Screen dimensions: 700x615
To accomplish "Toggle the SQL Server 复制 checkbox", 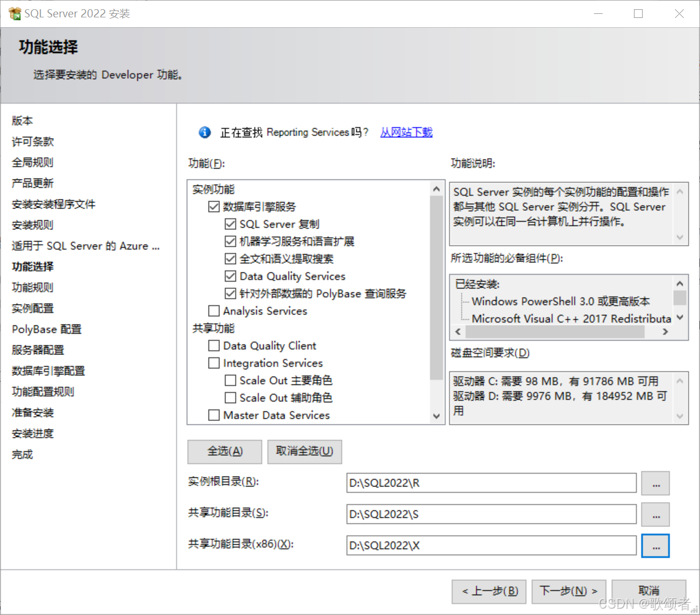I will tap(230, 224).
